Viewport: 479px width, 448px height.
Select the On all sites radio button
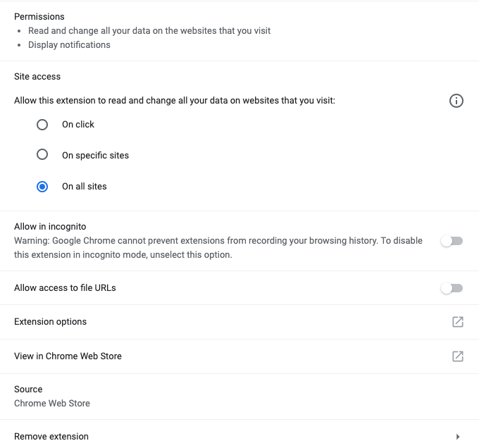pos(42,187)
